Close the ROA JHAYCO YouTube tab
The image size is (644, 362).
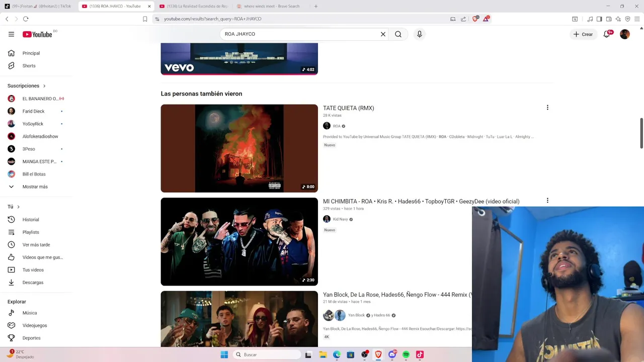click(149, 6)
